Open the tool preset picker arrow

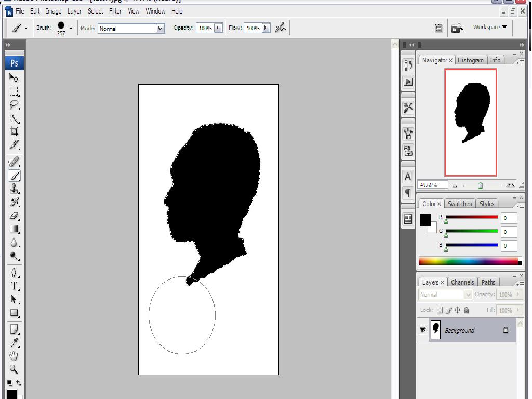pyautogui.click(x=26, y=28)
